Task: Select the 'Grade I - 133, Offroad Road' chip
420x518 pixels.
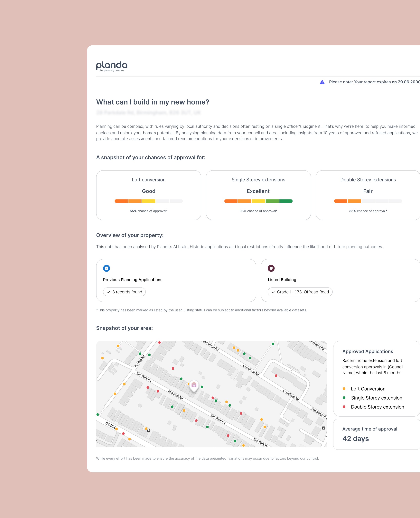Action: coord(300,292)
